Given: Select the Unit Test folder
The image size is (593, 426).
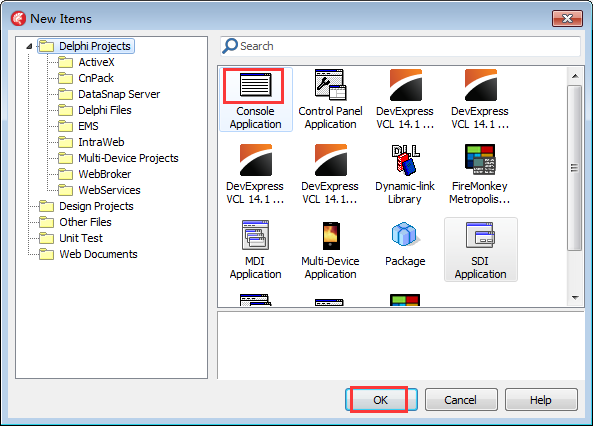Looking at the screenshot, I should coord(71,238).
